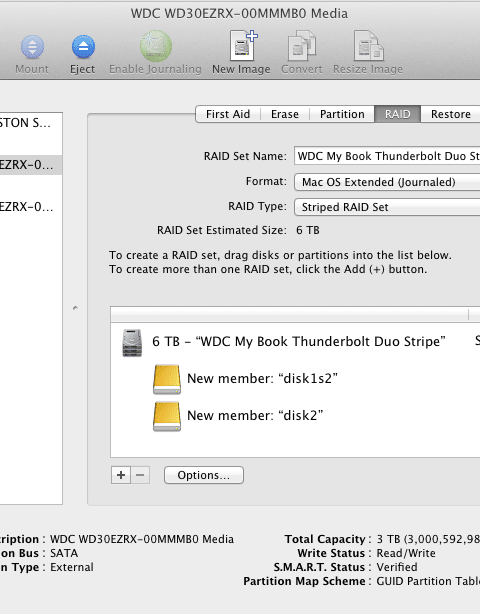
Task: Eject the selected disk
Action: coord(83,47)
